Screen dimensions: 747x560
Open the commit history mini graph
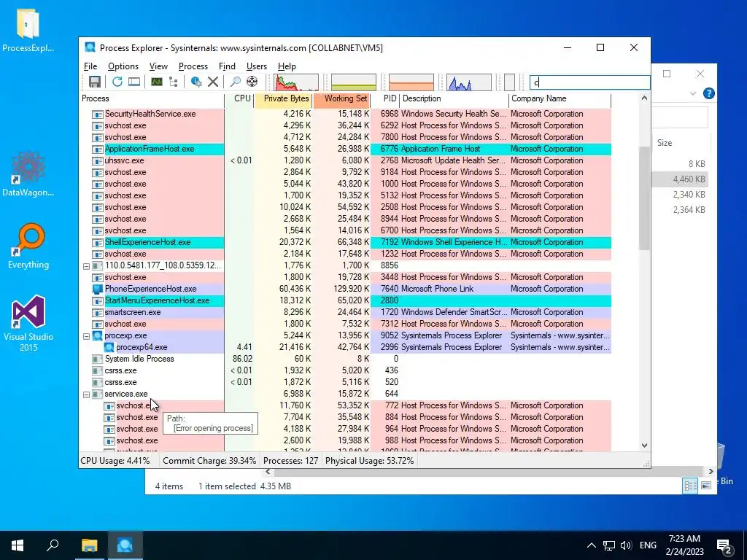[x=354, y=82]
